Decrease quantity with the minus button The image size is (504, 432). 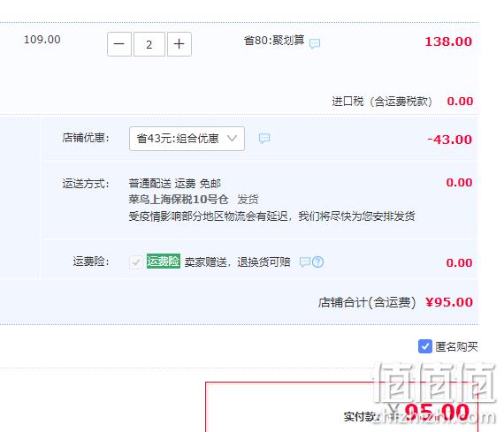tap(119, 44)
